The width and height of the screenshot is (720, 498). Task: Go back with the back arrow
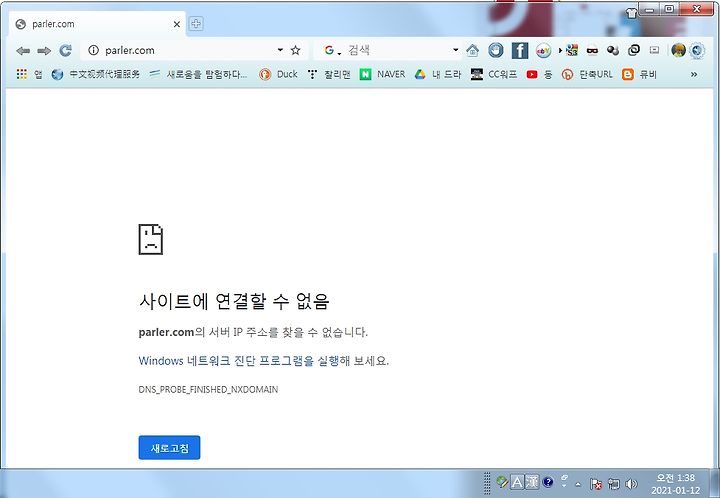tap(23, 50)
